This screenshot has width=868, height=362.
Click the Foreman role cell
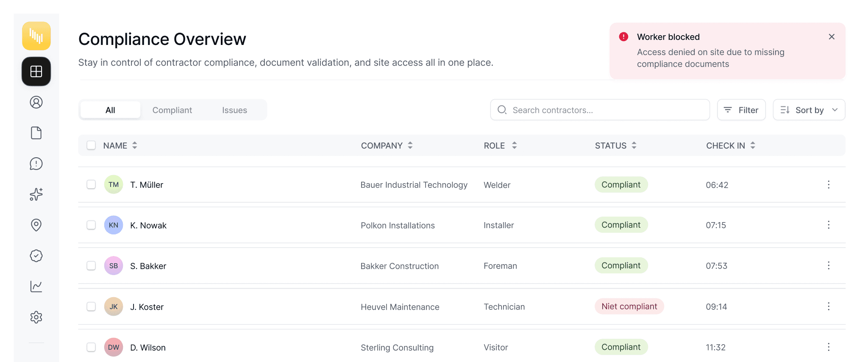click(x=501, y=266)
